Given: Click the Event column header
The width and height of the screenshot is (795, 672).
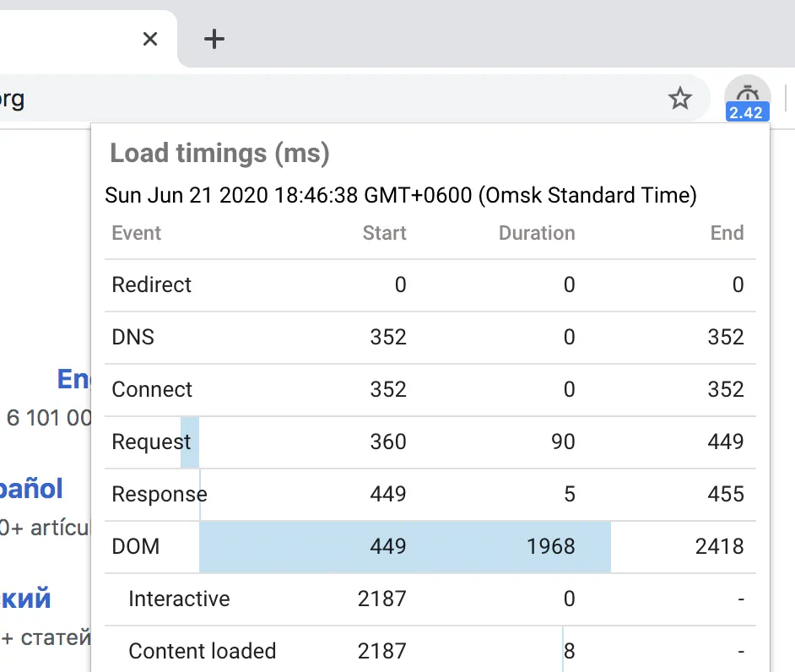Looking at the screenshot, I should (136, 233).
